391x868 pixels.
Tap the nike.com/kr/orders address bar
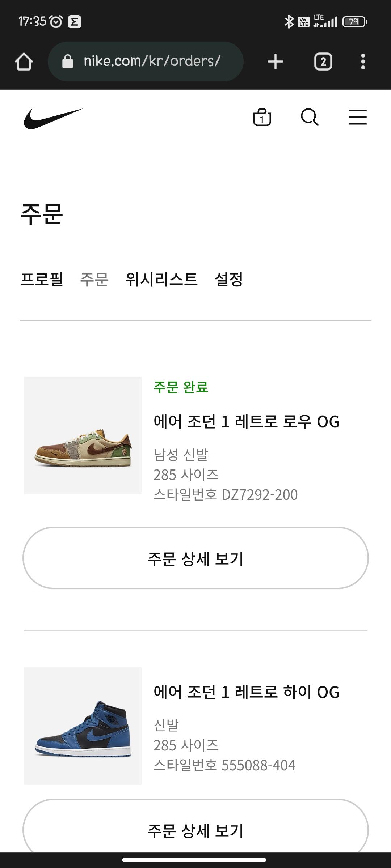pos(152,61)
